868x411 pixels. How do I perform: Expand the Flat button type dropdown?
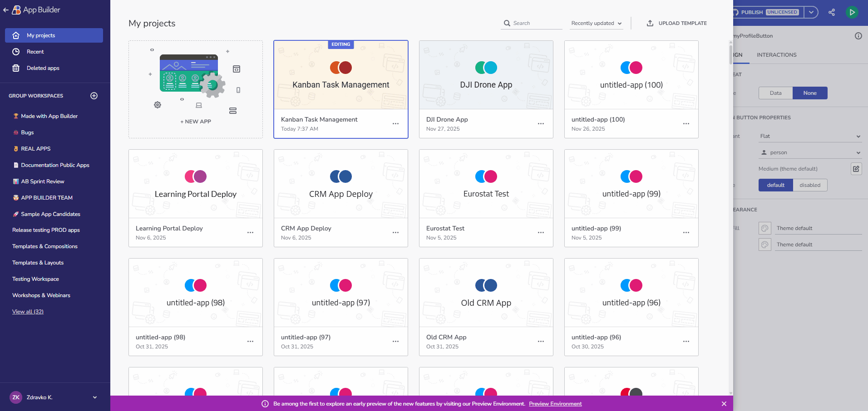(x=810, y=136)
